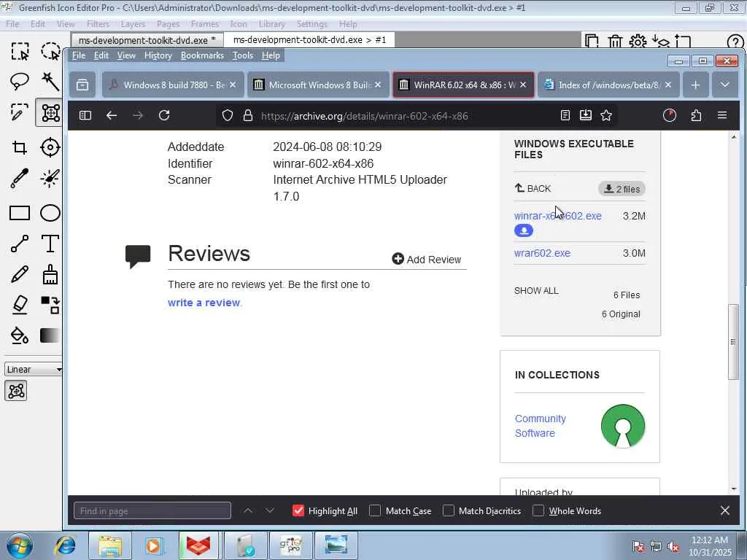Choose the hot spot target tool
The image size is (747, 560).
coord(50,147)
